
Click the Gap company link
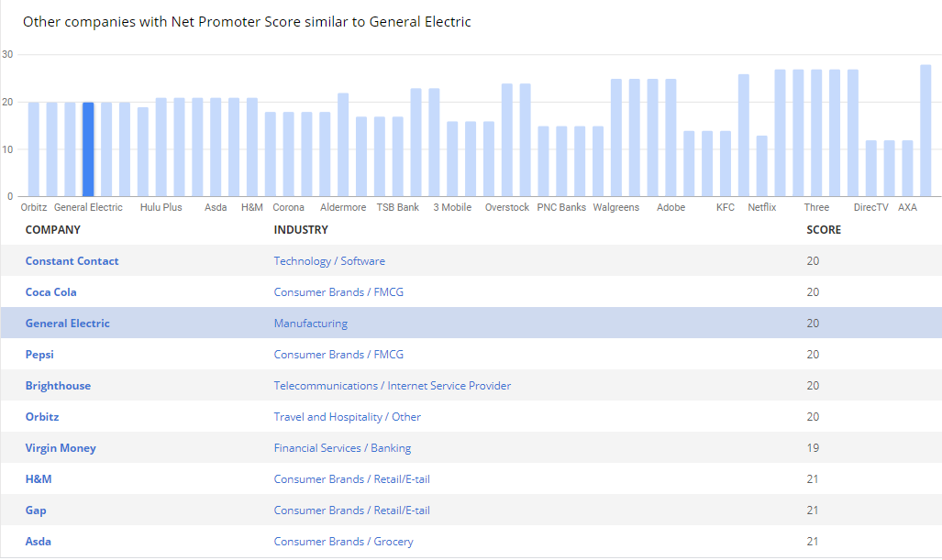[36, 511]
